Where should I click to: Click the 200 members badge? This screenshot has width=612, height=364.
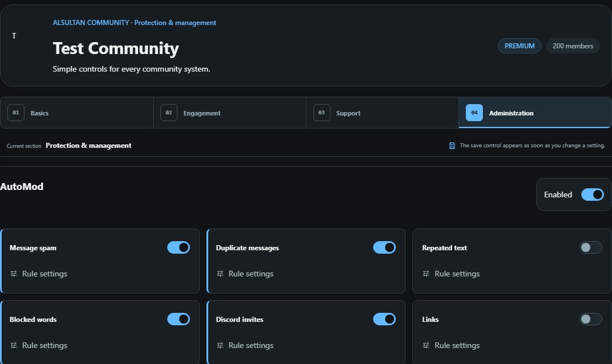[573, 45]
